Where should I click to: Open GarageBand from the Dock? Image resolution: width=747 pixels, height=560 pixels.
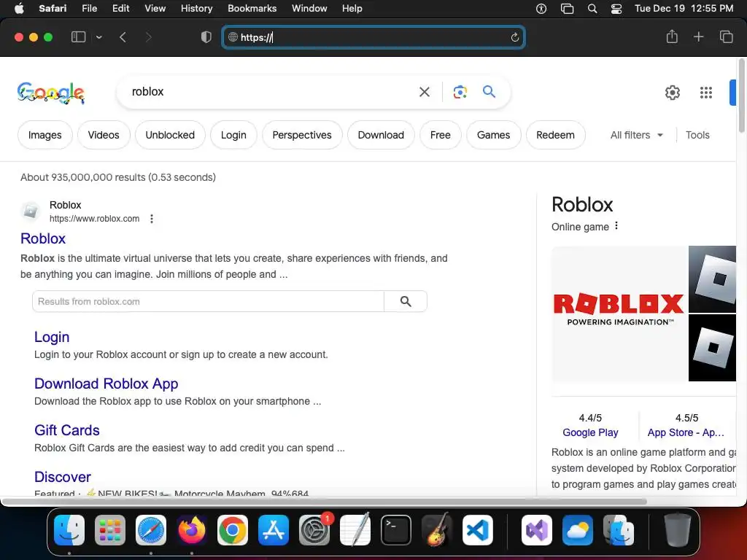(437, 529)
